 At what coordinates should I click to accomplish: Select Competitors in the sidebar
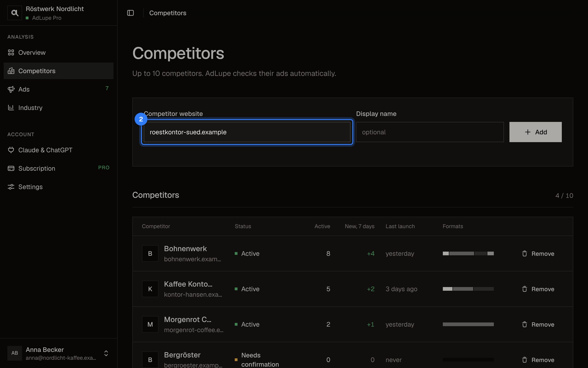(59, 71)
